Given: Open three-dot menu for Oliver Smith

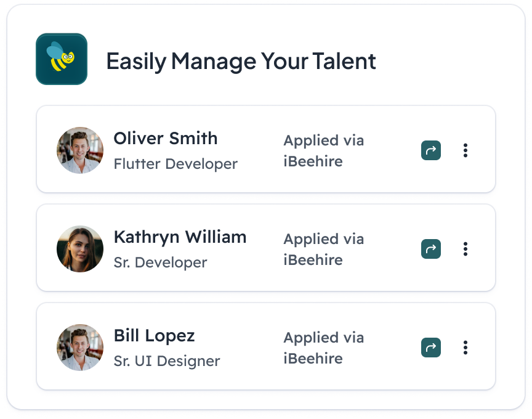Looking at the screenshot, I should tap(465, 150).
